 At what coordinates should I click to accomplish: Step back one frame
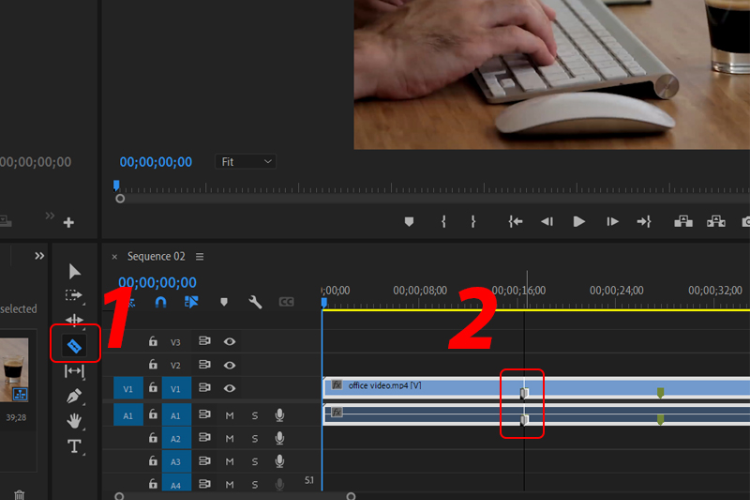tap(547, 222)
